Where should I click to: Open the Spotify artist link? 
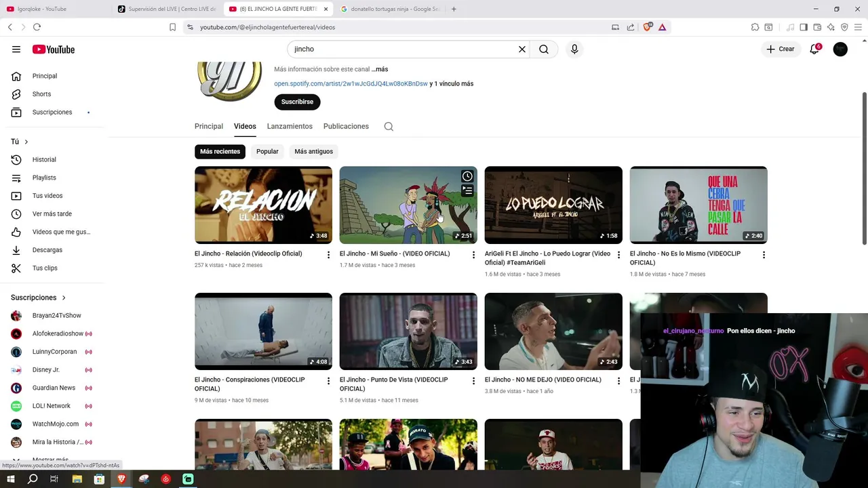point(351,84)
